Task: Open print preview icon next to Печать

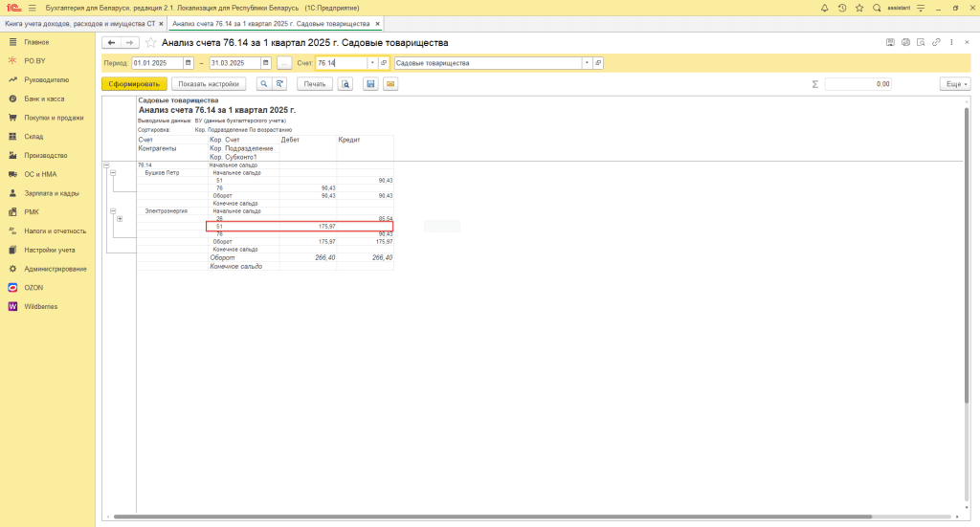Action: [x=345, y=83]
